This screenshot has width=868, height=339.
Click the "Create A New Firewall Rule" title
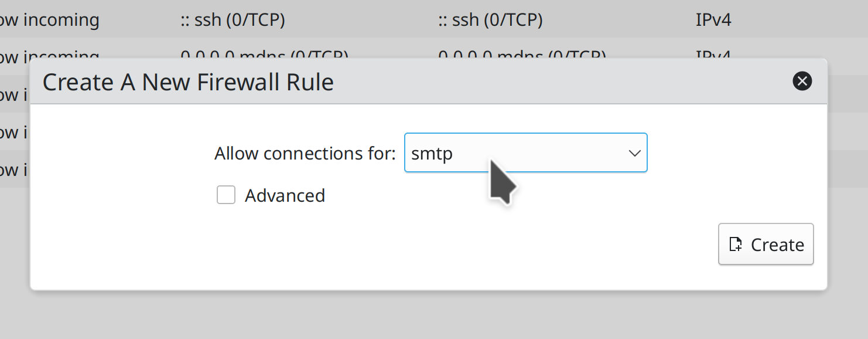pyautogui.click(x=188, y=82)
